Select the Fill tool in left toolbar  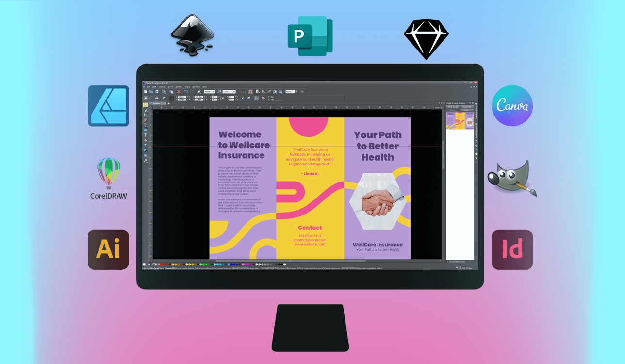coord(145,140)
